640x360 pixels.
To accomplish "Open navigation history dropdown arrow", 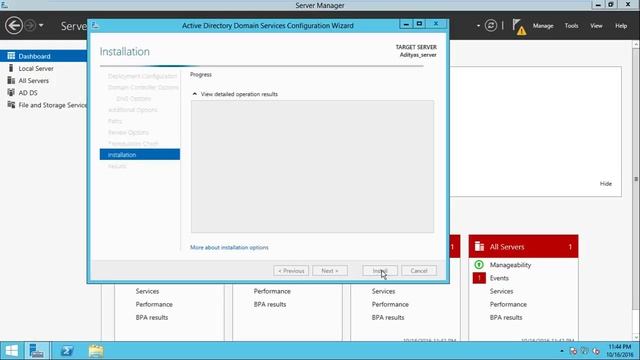I will coord(41,25).
